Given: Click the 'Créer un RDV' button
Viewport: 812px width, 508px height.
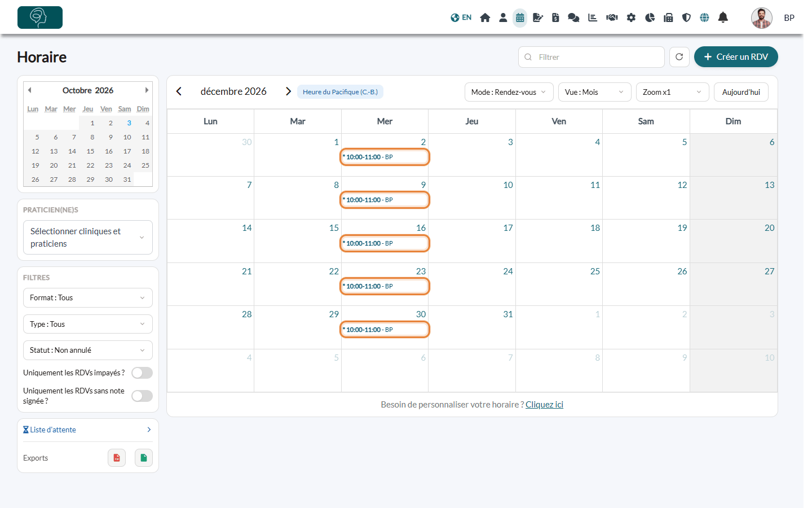Looking at the screenshot, I should (x=736, y=57).
